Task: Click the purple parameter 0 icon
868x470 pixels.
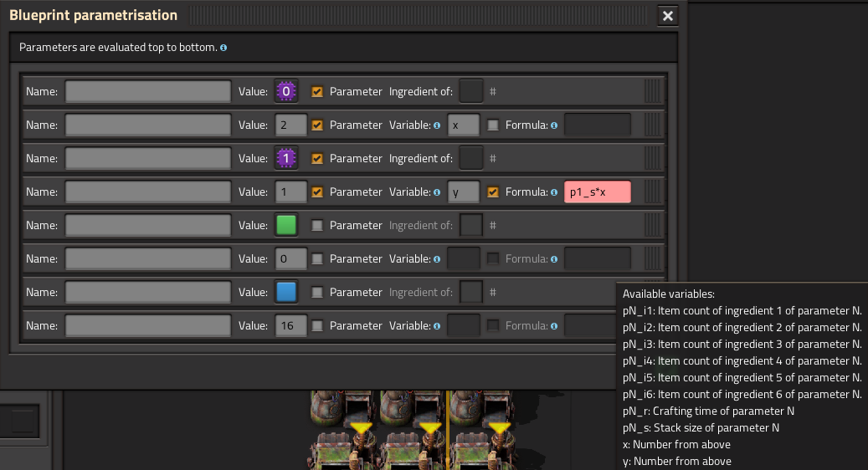Action: (287, 91)
